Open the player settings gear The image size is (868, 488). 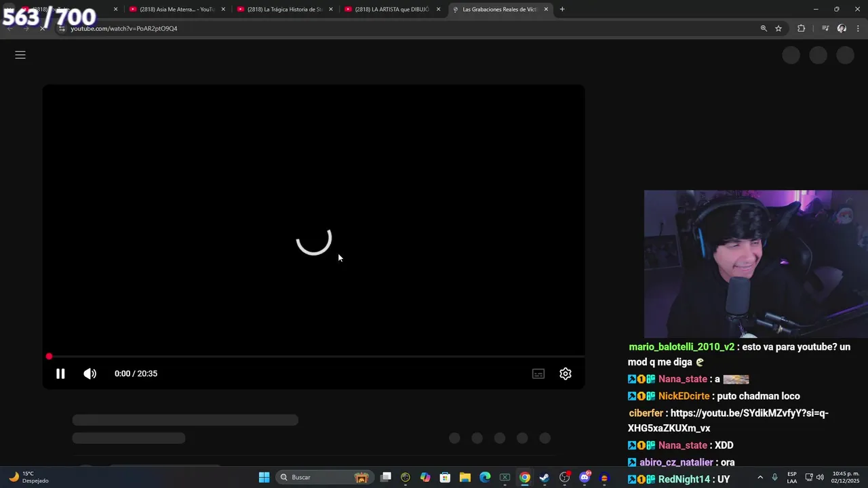click(566, 373)
